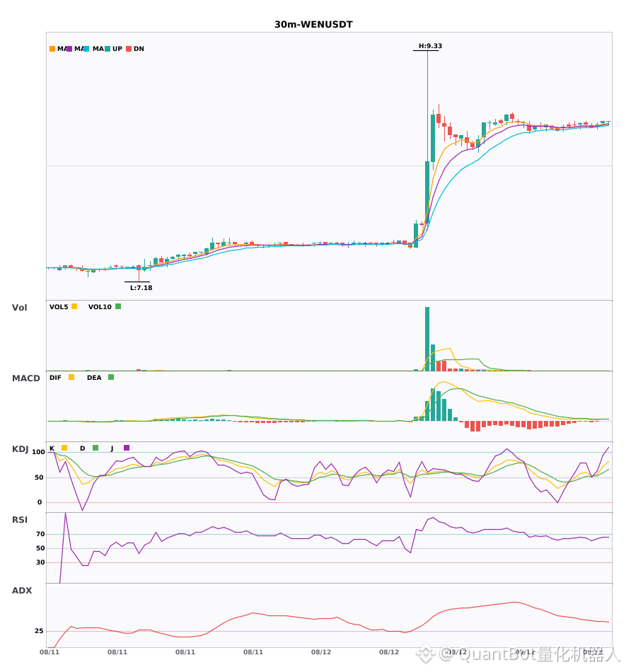Image resolution: width=626 pixels, height=672 pixels.
Task: Click the 0 axis value in KDJ panel
Action: point(40,502)
